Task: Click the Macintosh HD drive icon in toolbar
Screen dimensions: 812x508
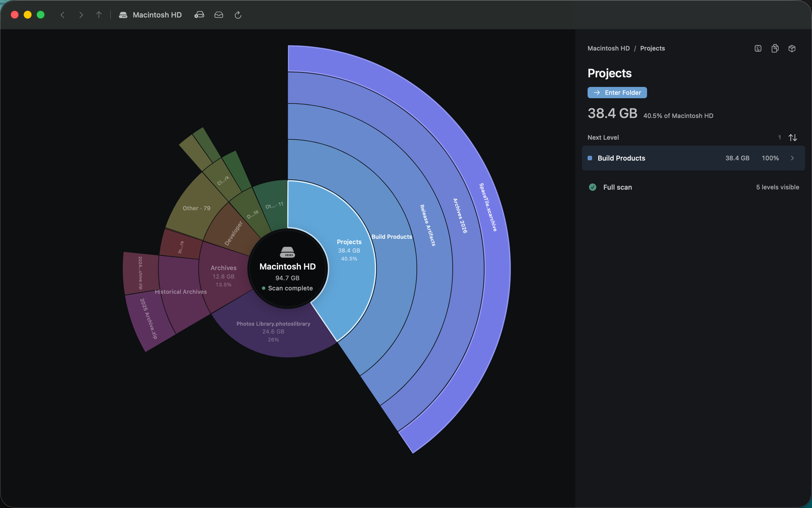Action: click(123, 15)
